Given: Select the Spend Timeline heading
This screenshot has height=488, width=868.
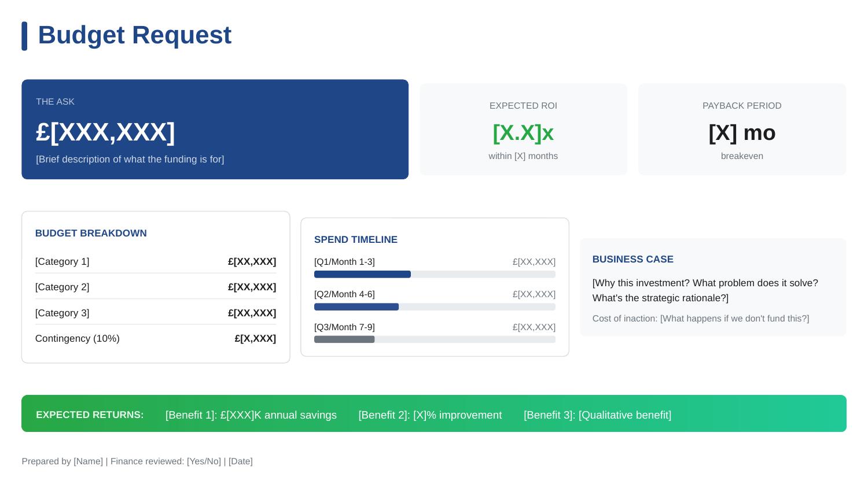Looking at the screenshot, I should pos(355,240).
